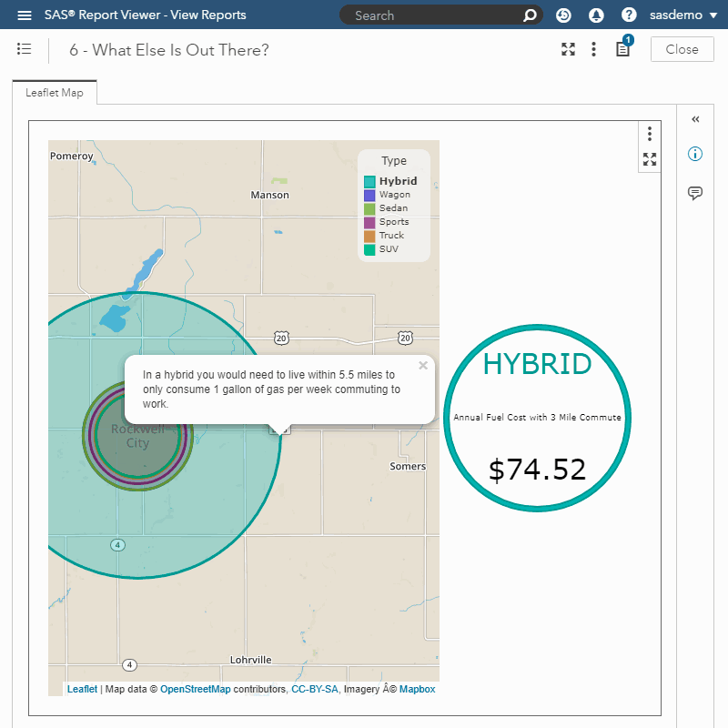
Task: Open report overflow options menu
Action: click(593, 49)
